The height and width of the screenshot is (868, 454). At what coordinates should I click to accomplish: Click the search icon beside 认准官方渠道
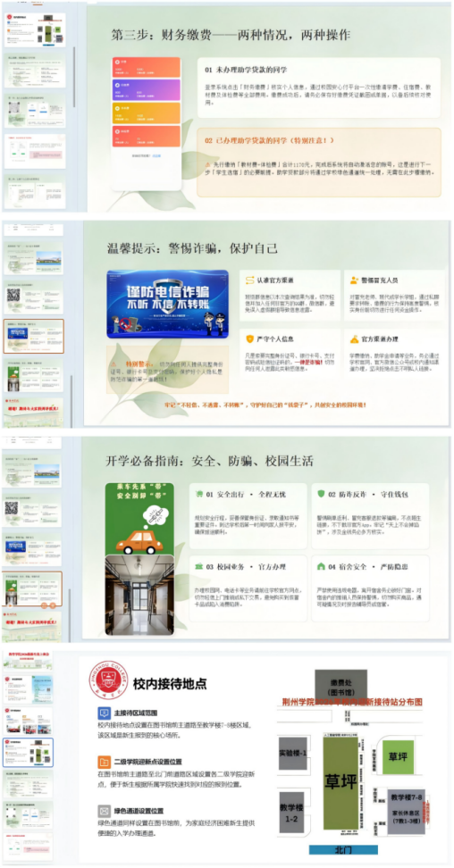(x=249, y=280)
